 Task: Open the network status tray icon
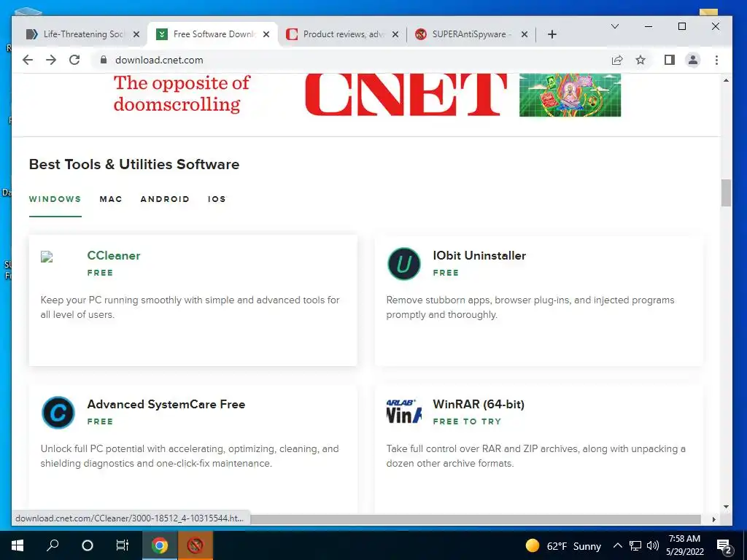[x=635, y=545]
